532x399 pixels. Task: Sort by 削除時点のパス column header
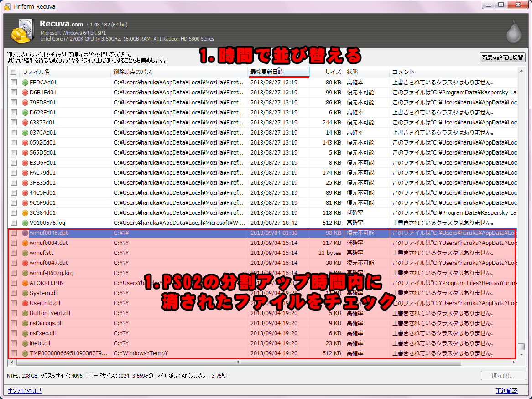click(179, 72)
